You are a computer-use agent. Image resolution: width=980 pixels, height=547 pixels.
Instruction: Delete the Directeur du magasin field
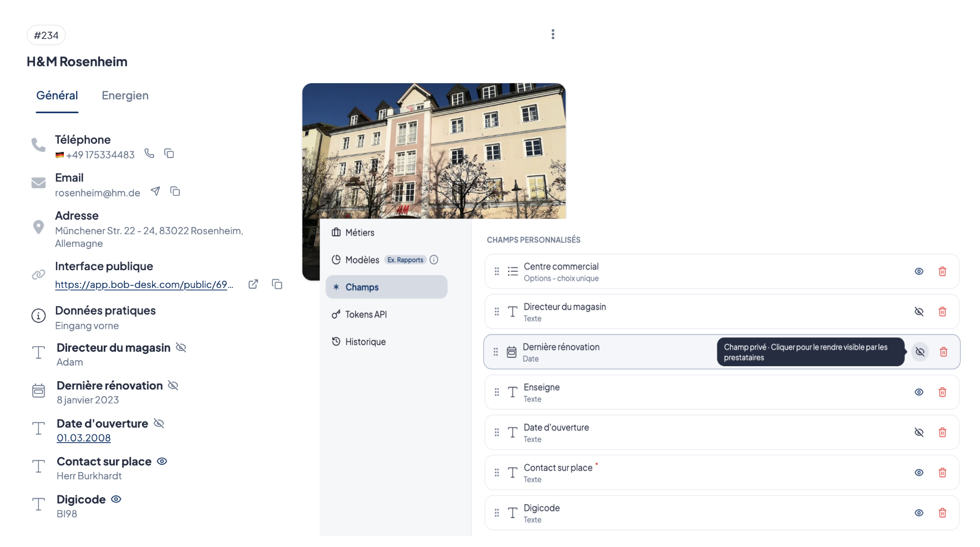942,312
